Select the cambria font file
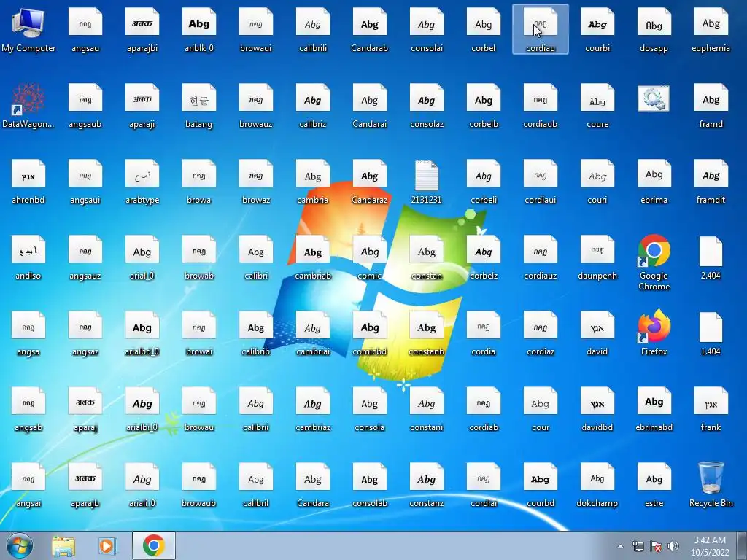The height and width of the screenshot is (560, 747). 312,182
